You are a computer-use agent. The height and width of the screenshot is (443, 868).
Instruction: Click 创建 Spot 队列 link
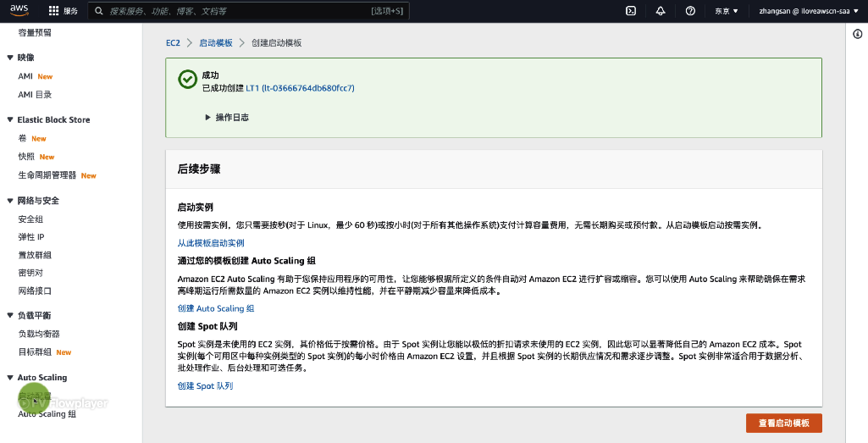(206, 386)
